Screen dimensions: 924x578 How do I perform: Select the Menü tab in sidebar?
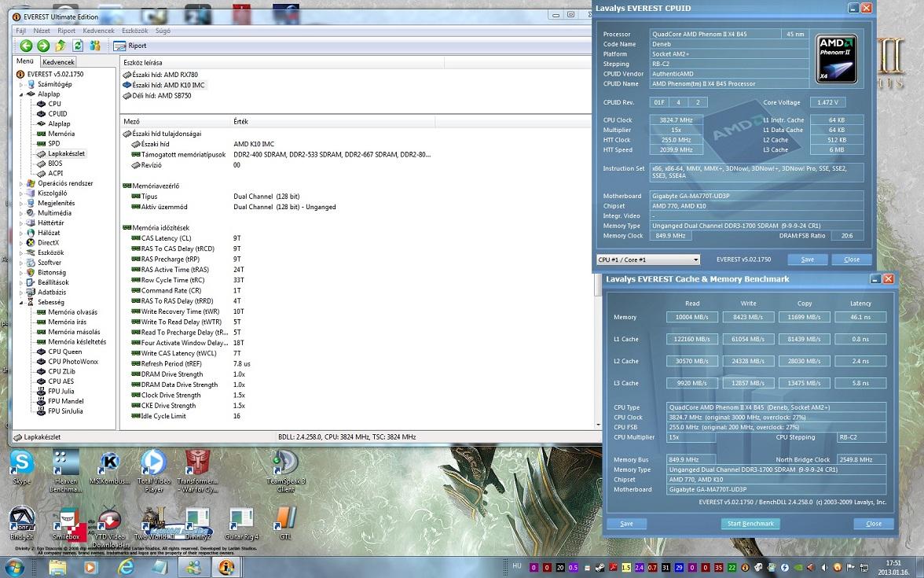[x=25, y=61]
